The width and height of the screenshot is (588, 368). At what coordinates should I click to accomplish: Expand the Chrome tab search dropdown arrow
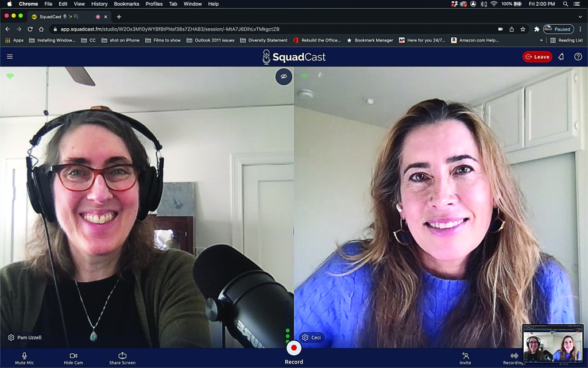(x=580, y=17)
